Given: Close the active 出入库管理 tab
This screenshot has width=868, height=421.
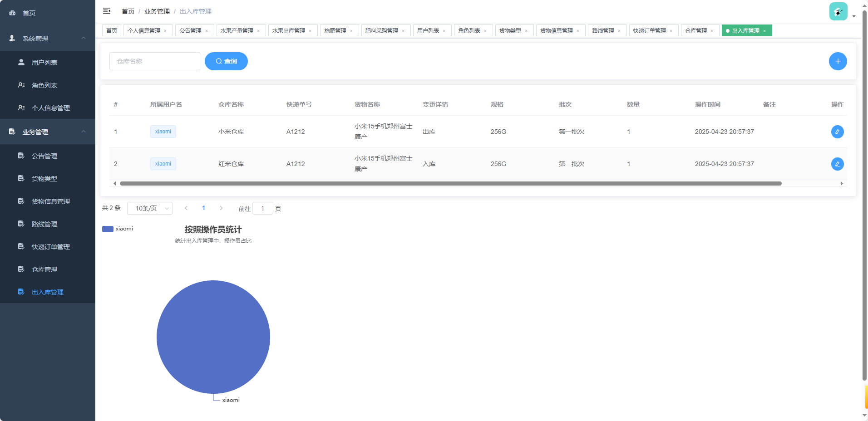Looking at the screenshot, I should point(764,31).
